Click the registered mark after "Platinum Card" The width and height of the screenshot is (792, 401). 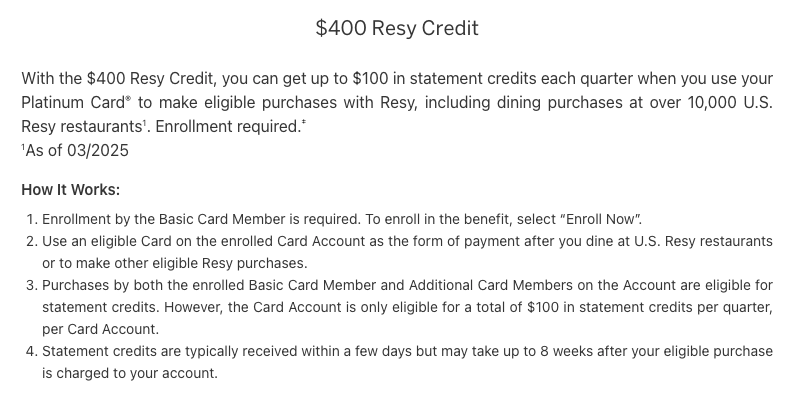pyautogui.click(x=128, y=98)
